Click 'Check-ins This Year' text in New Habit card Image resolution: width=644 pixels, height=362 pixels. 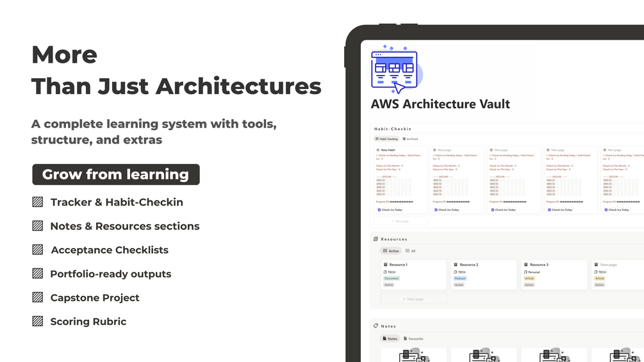388,170
